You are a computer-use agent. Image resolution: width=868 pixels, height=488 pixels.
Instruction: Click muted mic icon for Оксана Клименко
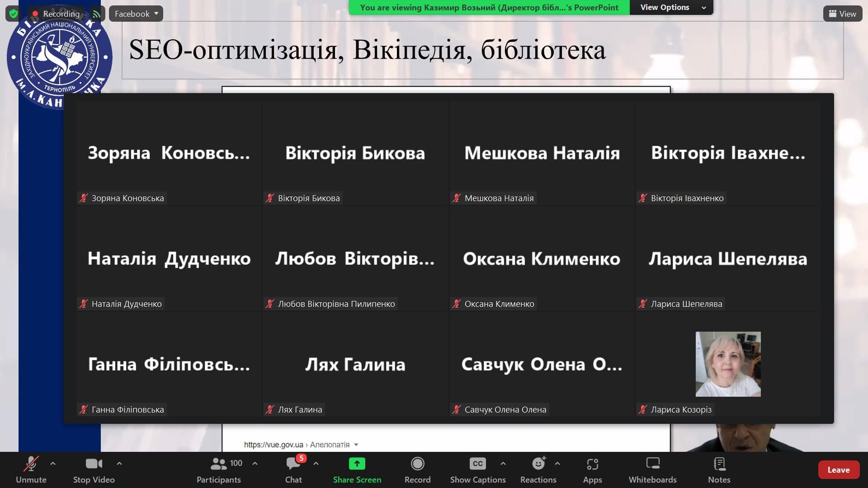click(457, 304)
